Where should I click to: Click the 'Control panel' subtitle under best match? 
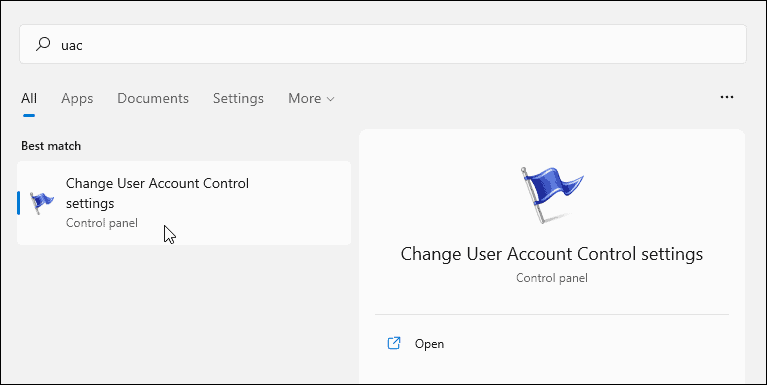tap(102, 223)
